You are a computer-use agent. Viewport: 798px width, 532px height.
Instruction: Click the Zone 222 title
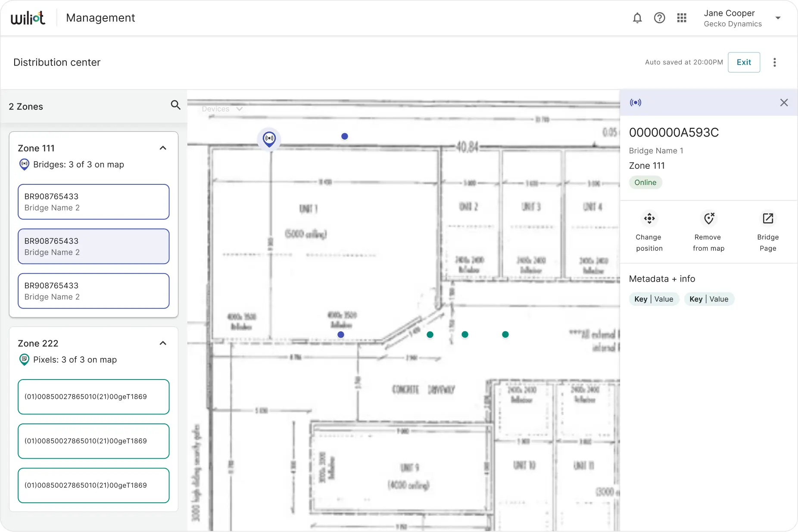38,343
